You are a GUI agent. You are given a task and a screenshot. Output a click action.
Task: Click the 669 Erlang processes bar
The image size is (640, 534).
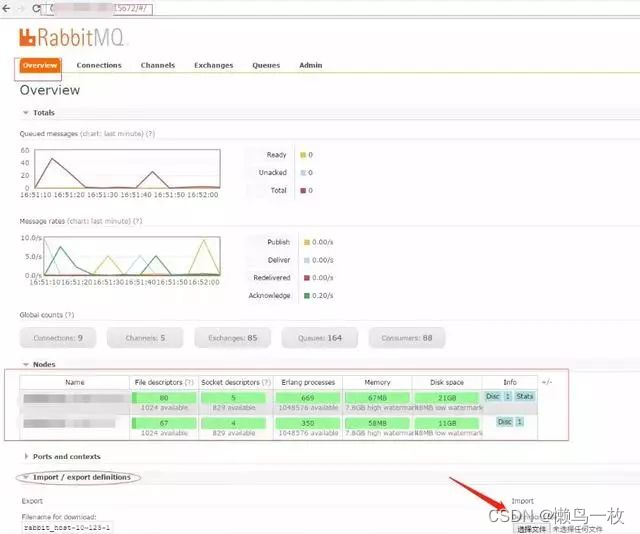point(308,398)
